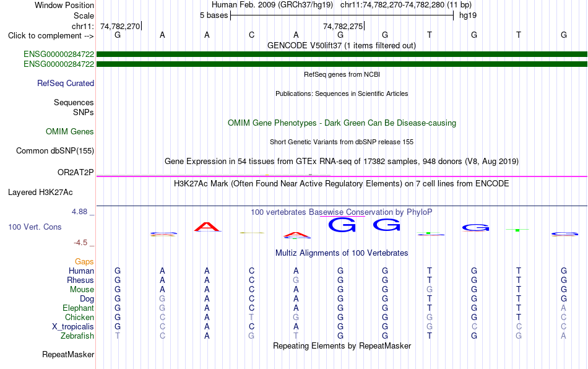The width and height of the screenshot is (588, 369).
Task: Click the orange 'Gaps' label
Action: 84,261
